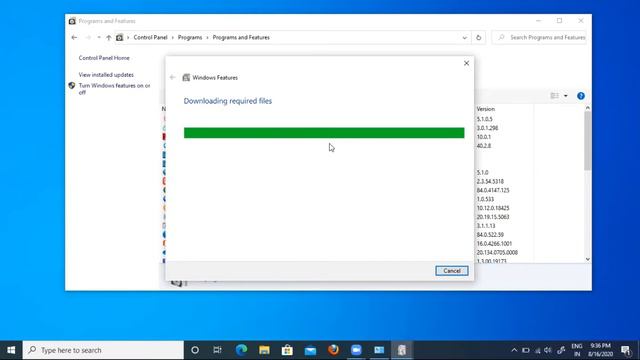Open Zoom from taskbar

pyautogui.click(x=356, y=350)
